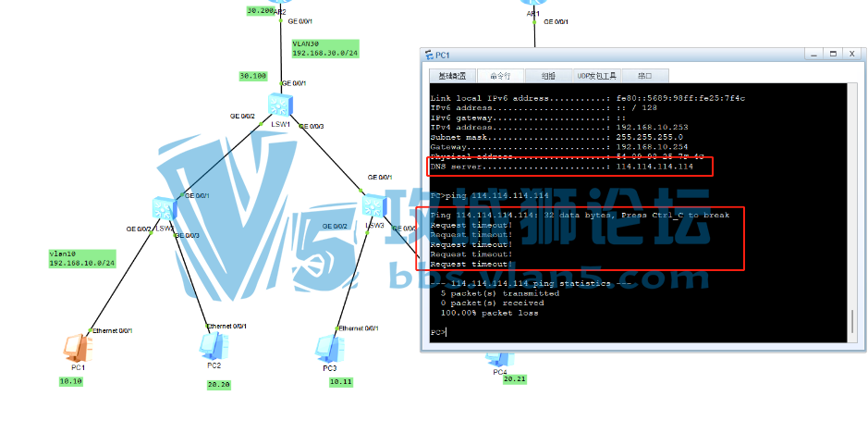Click the GE 0/0/2 port label of LSW2
The width and height of the screenshot is (868, 433).
[139, 229]
